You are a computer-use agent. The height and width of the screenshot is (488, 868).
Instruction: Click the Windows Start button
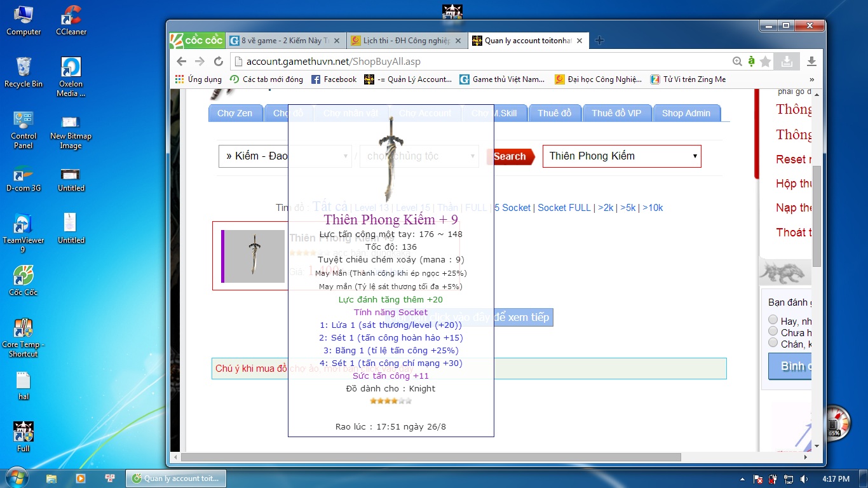tap(17, 478)
